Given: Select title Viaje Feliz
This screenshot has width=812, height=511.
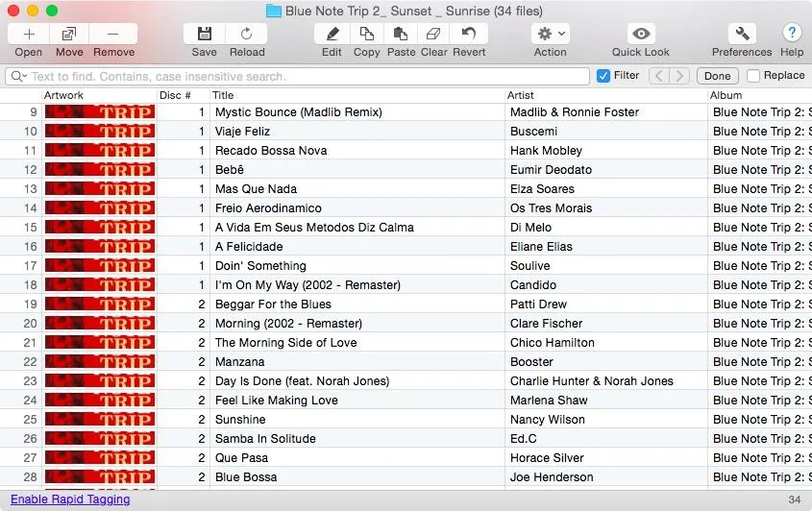Looking at the screenshot, I should (242, 132).
